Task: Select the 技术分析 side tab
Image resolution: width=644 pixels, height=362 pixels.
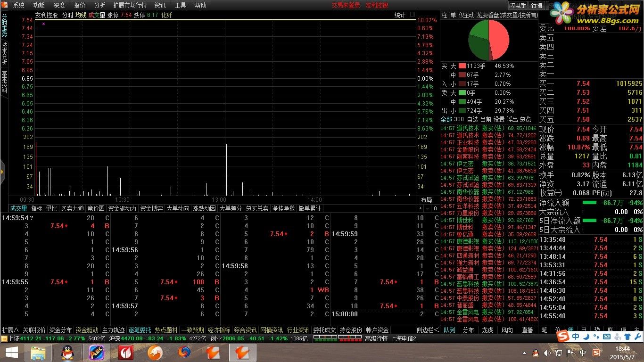Action: click(x=4, y=53)
